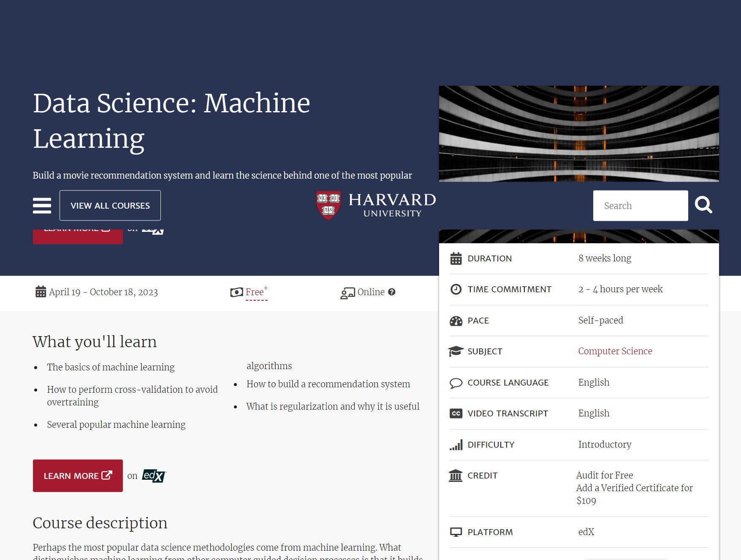
Task: Click the partially hidden Learn More button in header
Action: [78, 237]
